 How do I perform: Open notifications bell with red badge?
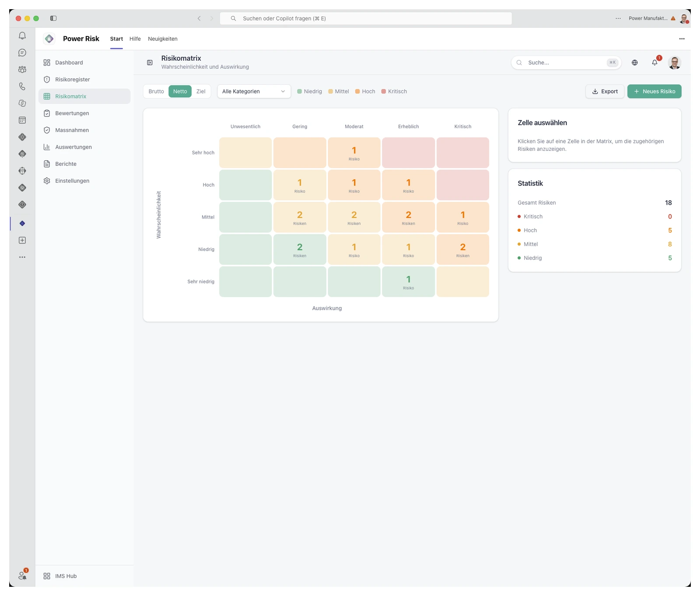(x=655, y=63)
